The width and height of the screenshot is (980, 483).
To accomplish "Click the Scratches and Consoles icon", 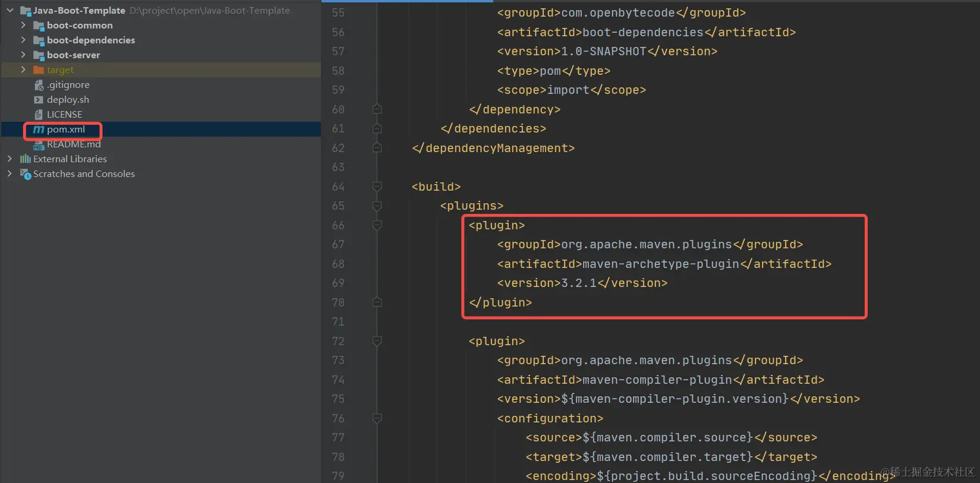I will 25,174.
